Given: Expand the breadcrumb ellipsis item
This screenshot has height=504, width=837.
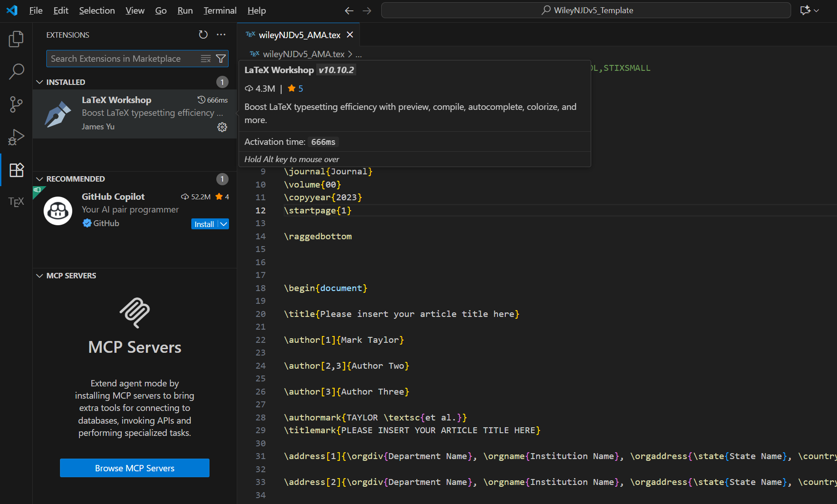Looking at the screenshot, I should [x=359, y=54].
